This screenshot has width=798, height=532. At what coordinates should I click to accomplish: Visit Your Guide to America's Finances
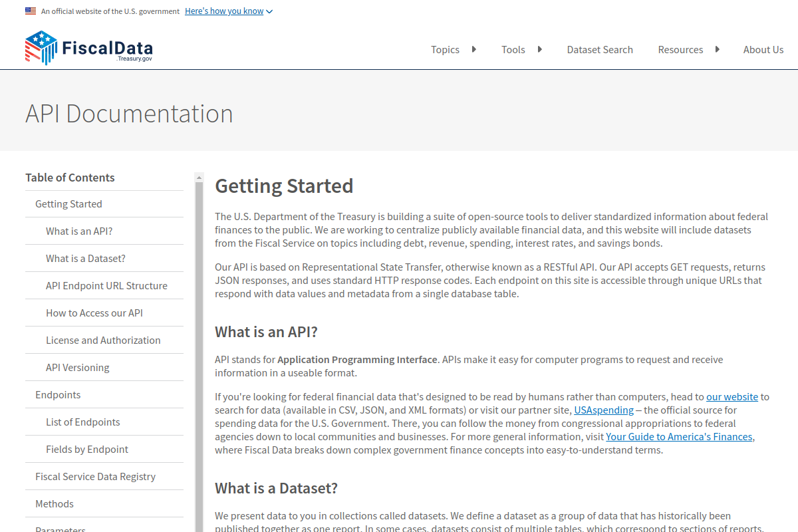680,437
